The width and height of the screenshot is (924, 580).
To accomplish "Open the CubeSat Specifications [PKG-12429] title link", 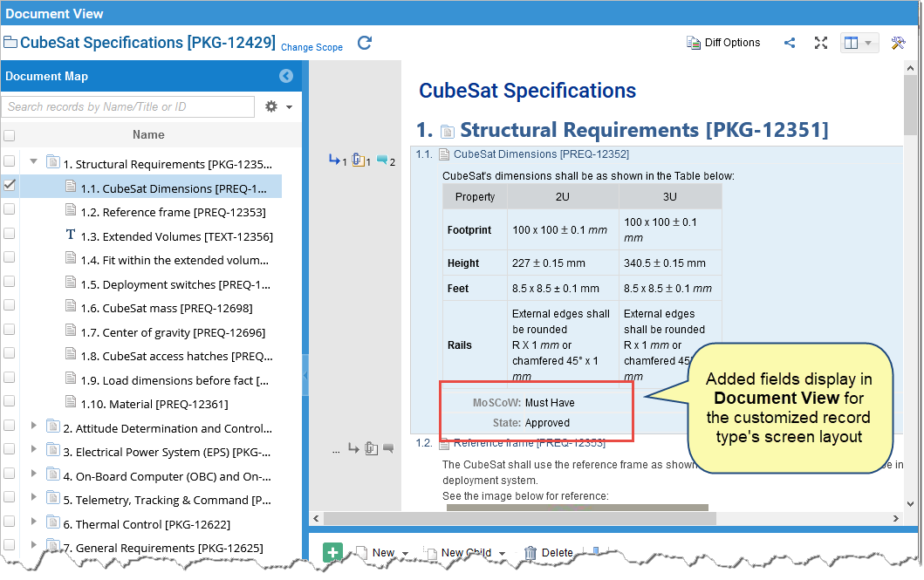I will 148,43.
